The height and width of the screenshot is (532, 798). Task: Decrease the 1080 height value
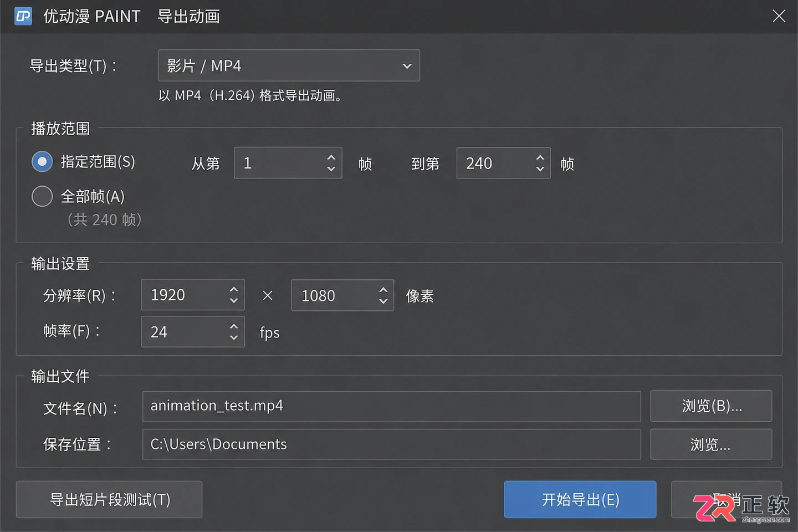click(x=383, y=301)
